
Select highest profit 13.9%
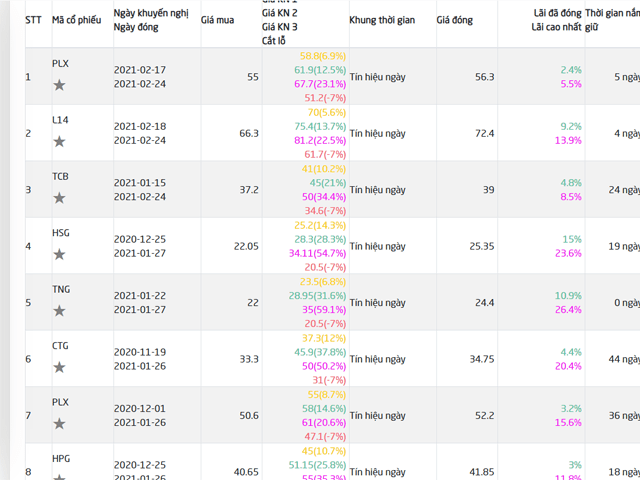click(x=568, y=140)
